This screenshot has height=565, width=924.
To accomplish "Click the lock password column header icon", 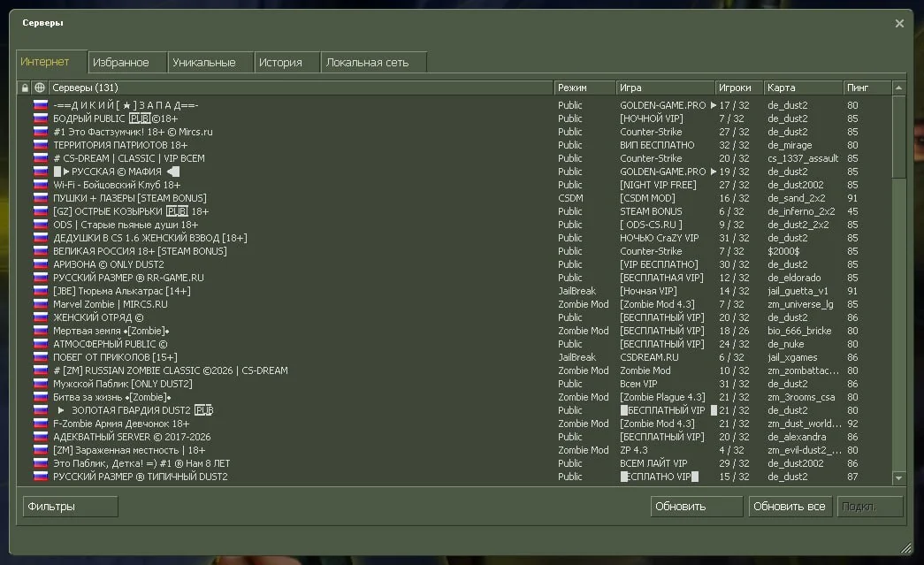I will point(25,88).
